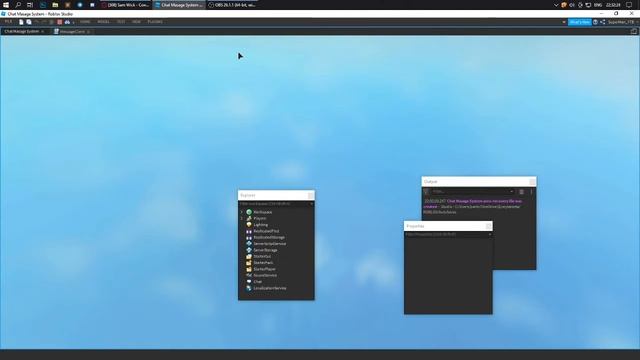Open the Windows Start menu
Viewport: 640px width, 360px height.
click(6, 5)
